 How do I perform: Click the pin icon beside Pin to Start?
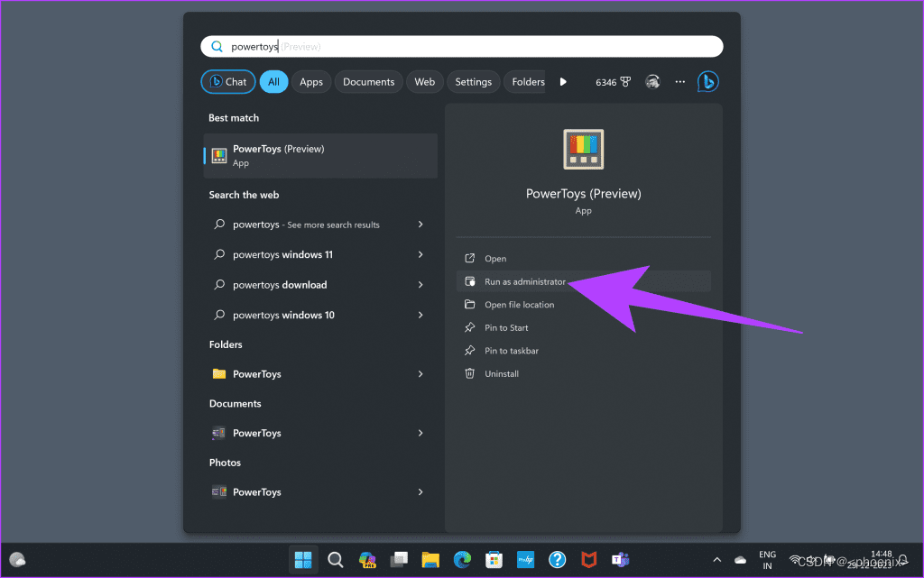tap(469, 327)
